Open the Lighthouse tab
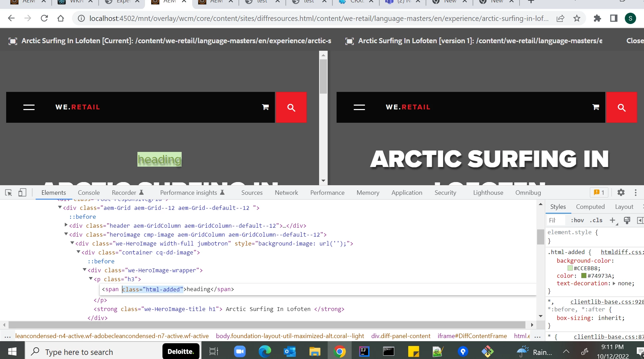 488,193
